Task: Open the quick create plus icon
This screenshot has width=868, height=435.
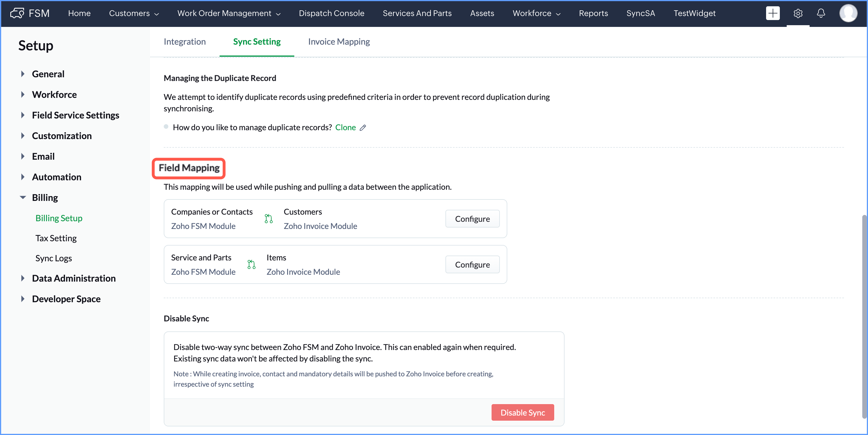Action: coord(773,13)
